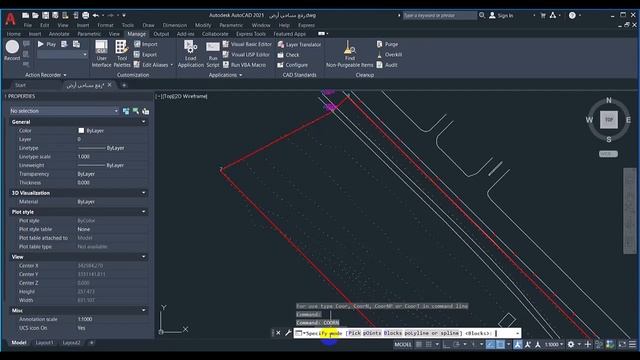Click the Audit cleanup tool
This screenshot has height=360, width=640.
[387, 64]
